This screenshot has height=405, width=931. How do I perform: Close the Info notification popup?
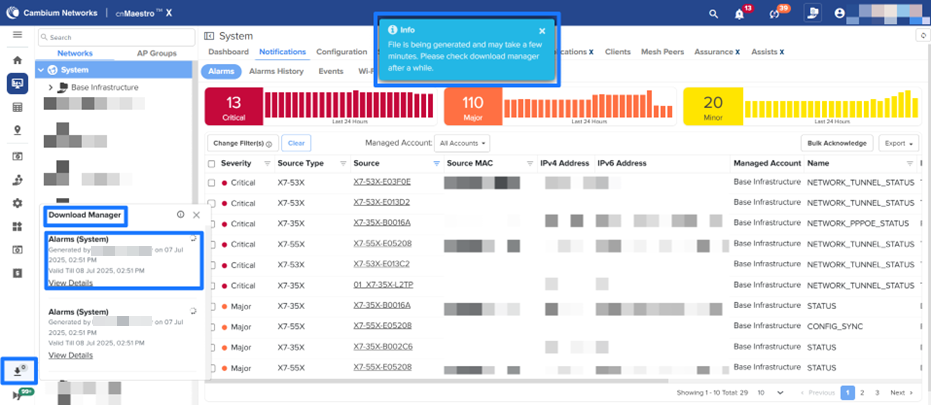(542, 31)
